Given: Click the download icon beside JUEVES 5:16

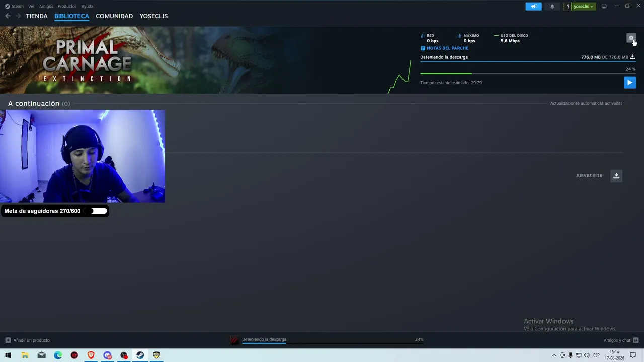Looking at the screenshot, I should (616, 176).
